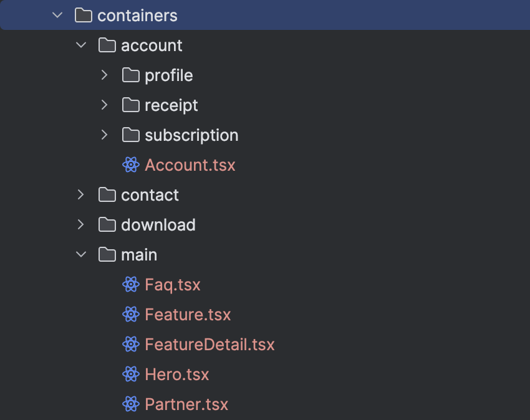Collapse the main folder chevron

[81, 254]
